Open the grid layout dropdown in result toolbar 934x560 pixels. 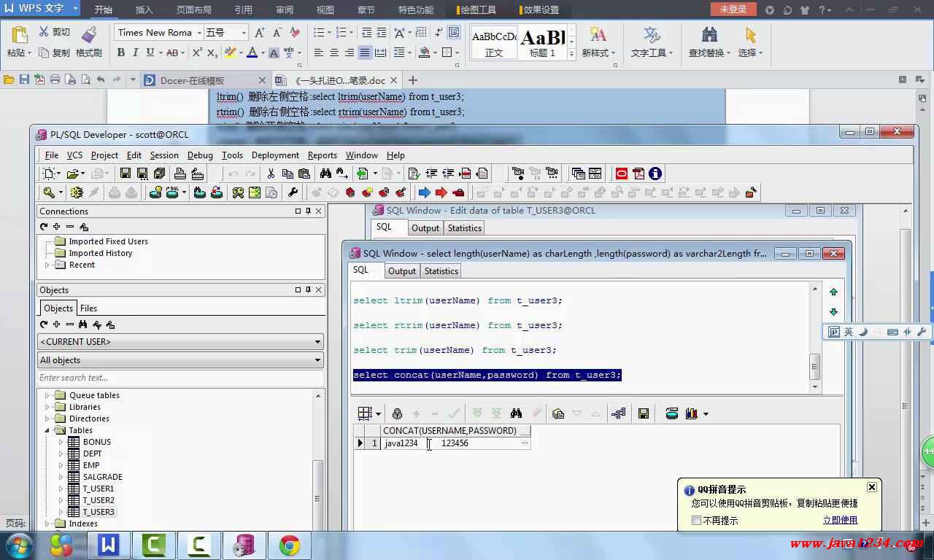point(378,414)
